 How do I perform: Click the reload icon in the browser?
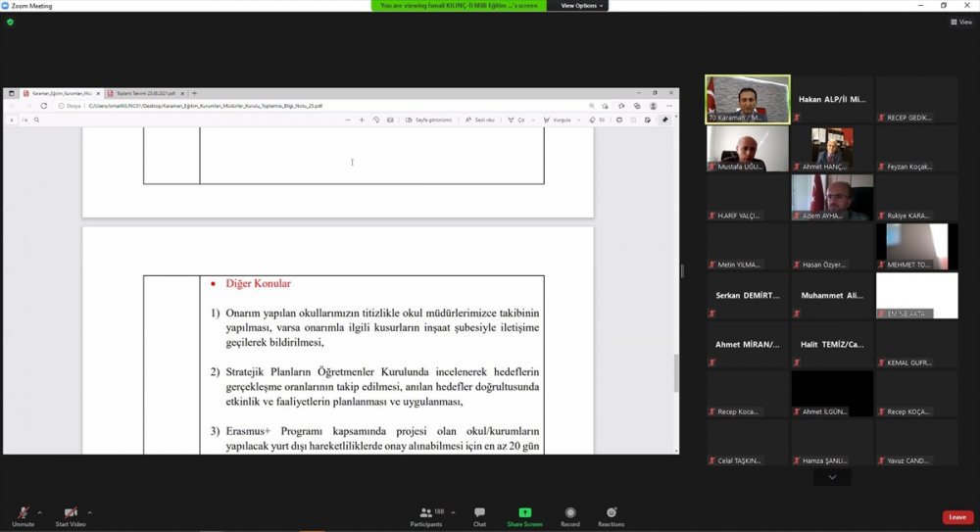44,106
